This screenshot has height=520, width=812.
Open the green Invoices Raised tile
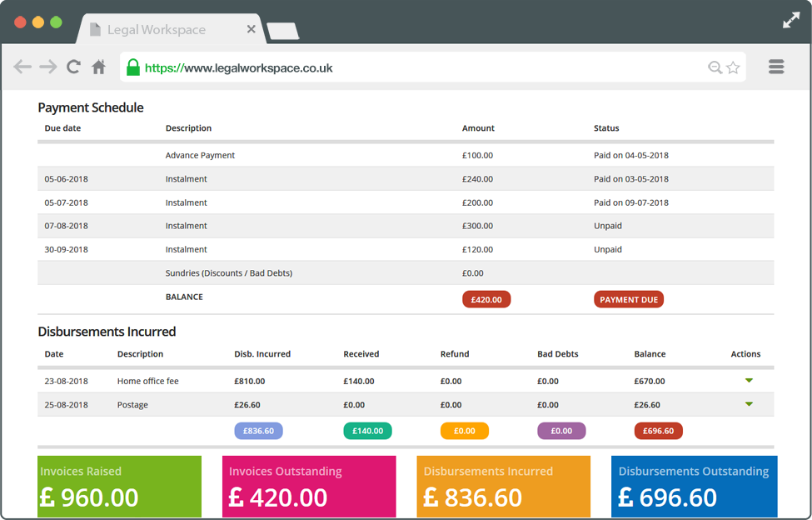(x=120, y=487)
